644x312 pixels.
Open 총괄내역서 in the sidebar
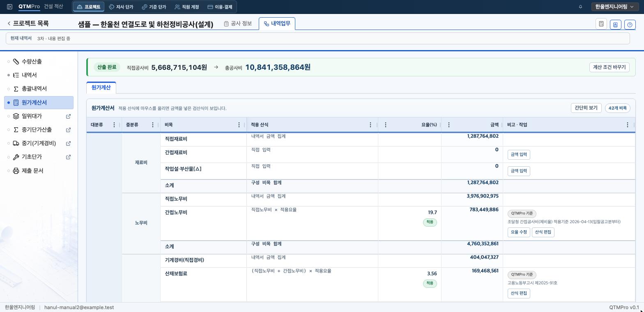coord(39,89)
